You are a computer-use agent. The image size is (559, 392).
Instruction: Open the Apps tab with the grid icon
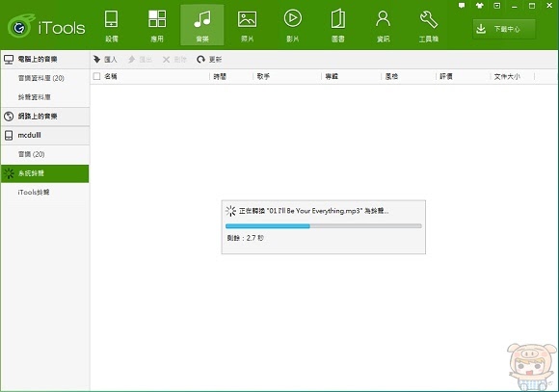pos(157,25)
